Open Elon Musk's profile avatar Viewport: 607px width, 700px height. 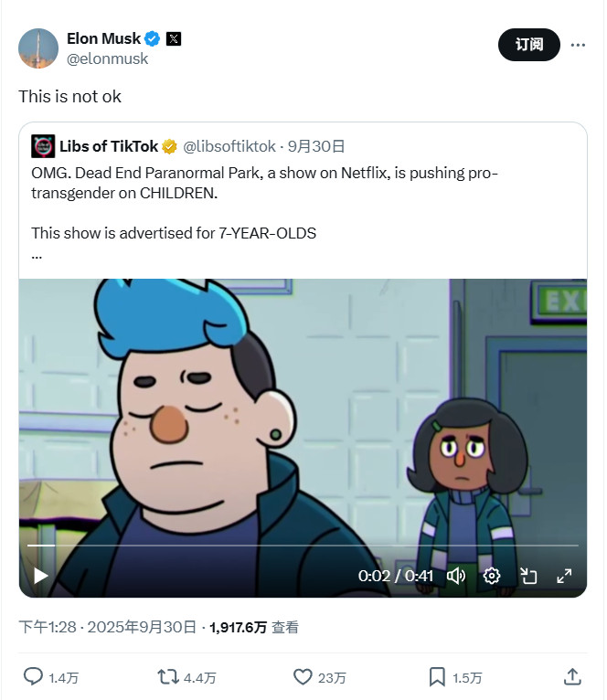click(38, 48)
